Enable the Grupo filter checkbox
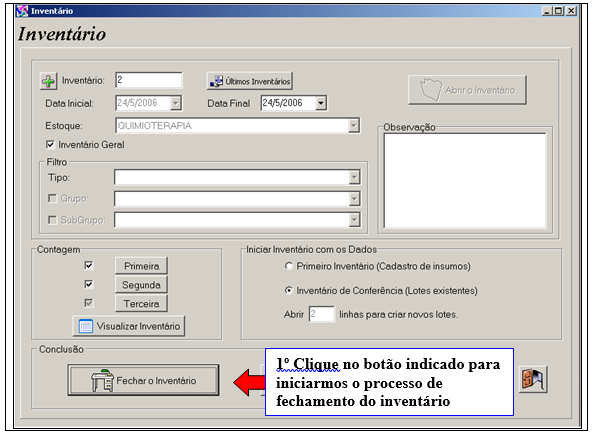Screen dimensions: 592x436 coord(52,198)
